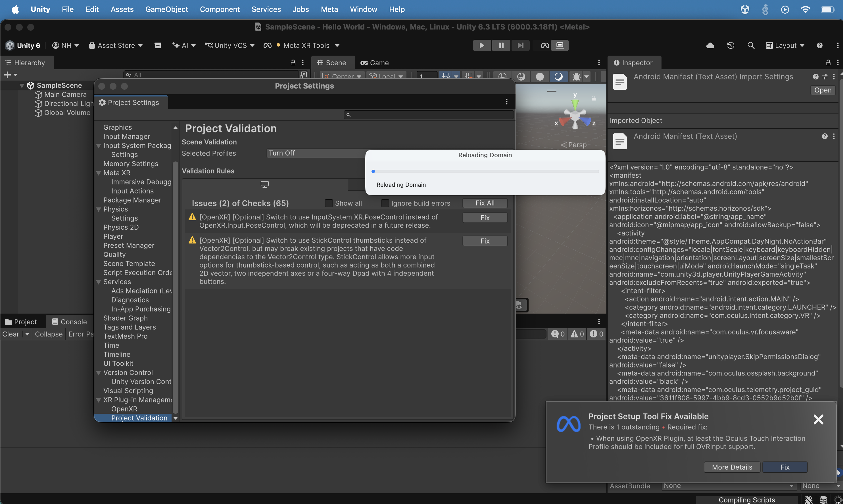
Task: Click the help icon of Imported Object section
Action: [825, 136]
